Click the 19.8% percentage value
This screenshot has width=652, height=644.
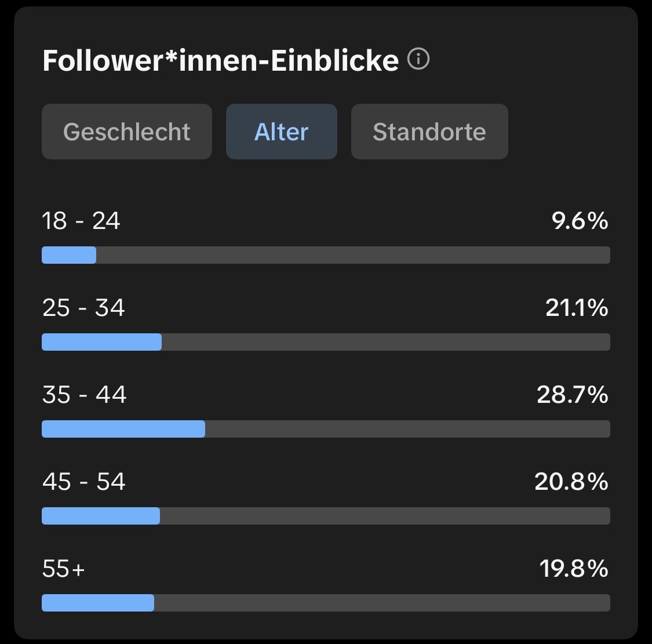(x=574, y=569)
